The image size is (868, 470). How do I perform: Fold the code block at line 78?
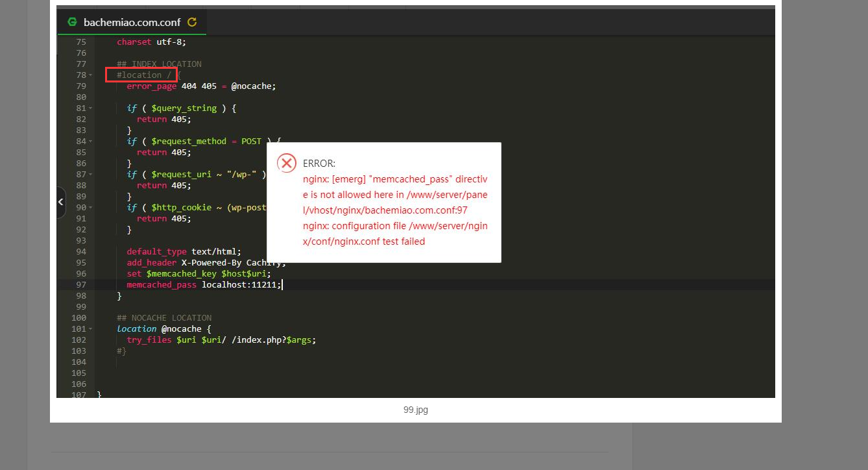click(90, 75)
